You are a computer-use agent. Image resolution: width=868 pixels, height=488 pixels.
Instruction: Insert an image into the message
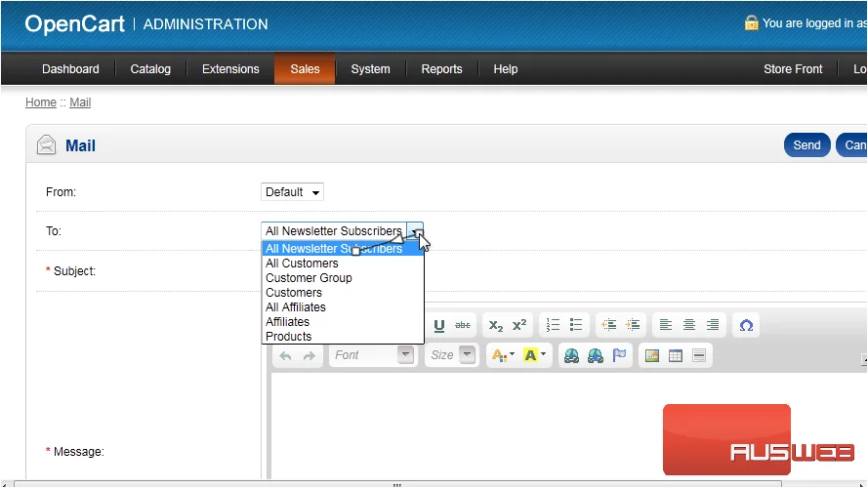[652, 356]
